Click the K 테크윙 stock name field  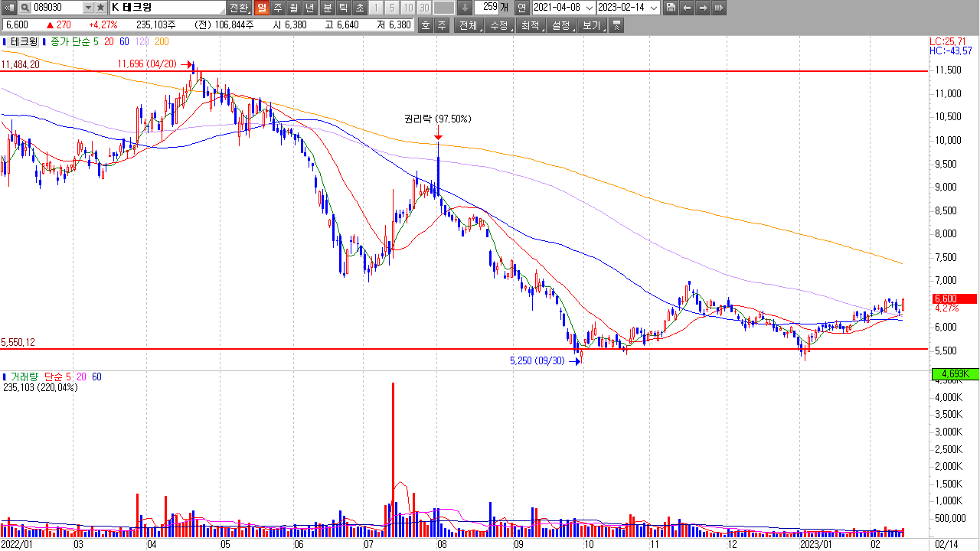168,8
